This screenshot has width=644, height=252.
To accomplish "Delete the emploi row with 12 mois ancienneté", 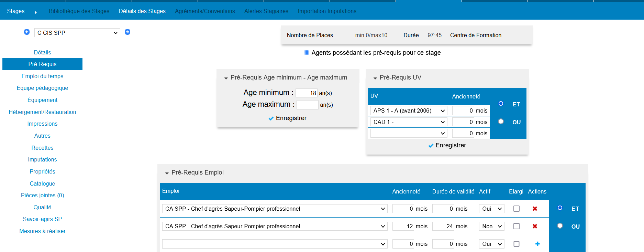I will coord(535,226).
